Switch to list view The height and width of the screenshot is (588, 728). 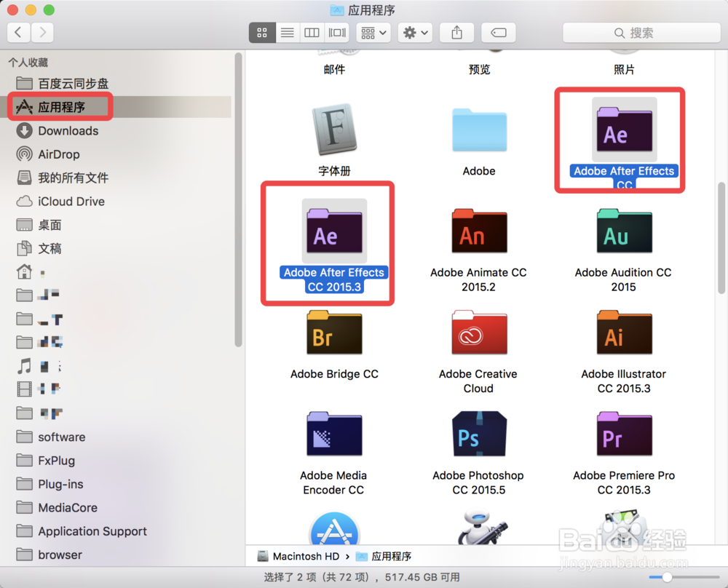pos(288,33)
